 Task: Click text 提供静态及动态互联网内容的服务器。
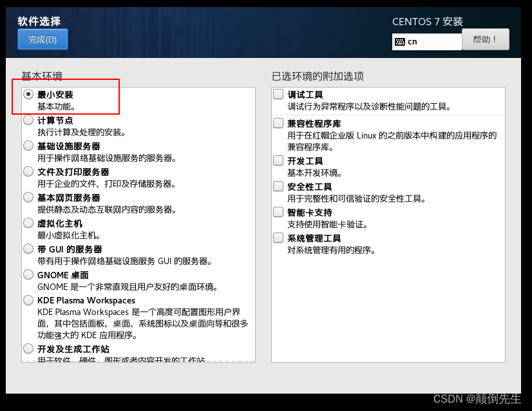pos(106,210)
